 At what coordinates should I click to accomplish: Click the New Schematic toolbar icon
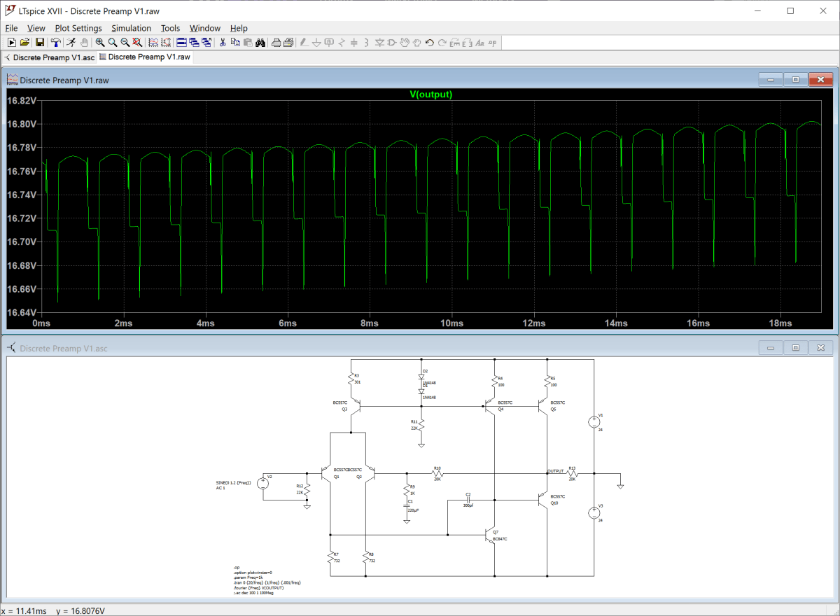[x=11, y=43]
